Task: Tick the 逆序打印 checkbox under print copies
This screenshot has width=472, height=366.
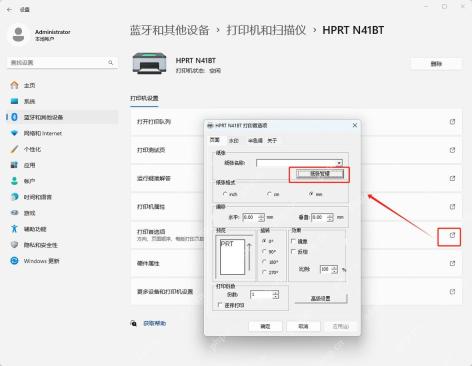Action: click(220, 305)
